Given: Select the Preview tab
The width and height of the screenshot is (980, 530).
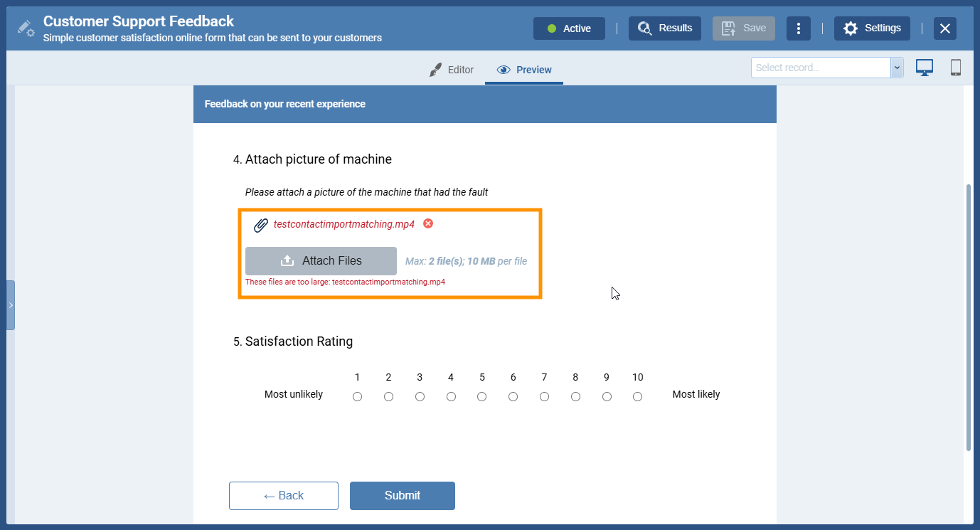Looking at the screenshot, I should tap(524, 70).
